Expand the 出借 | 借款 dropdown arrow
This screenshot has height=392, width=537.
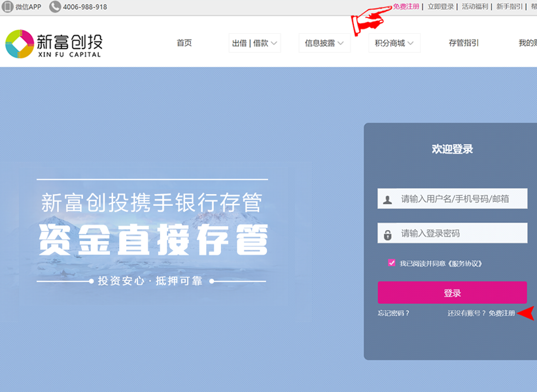point(273,43)
